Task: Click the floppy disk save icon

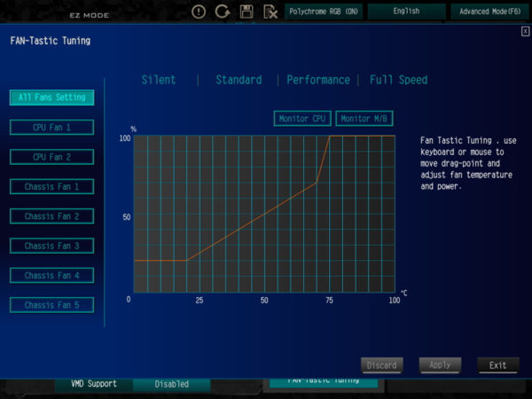Action: coord(246,12)
